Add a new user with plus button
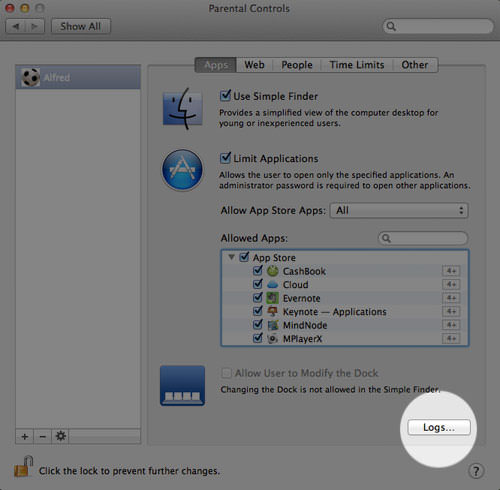This screenshot has height=490, width=500. pyautogui.click(x=24, y=436)
